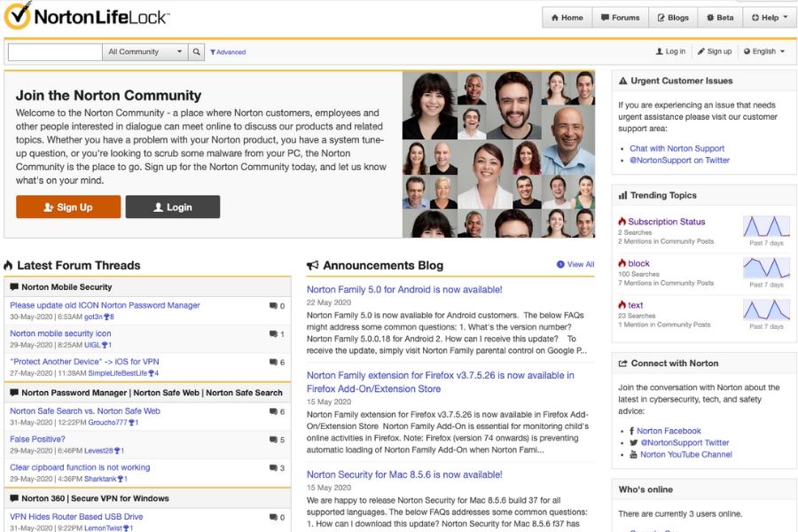Open the Norton YouTube Channel link
This screenshot has width=798, height=532.
pyautogui.click(x=686, y=454)
